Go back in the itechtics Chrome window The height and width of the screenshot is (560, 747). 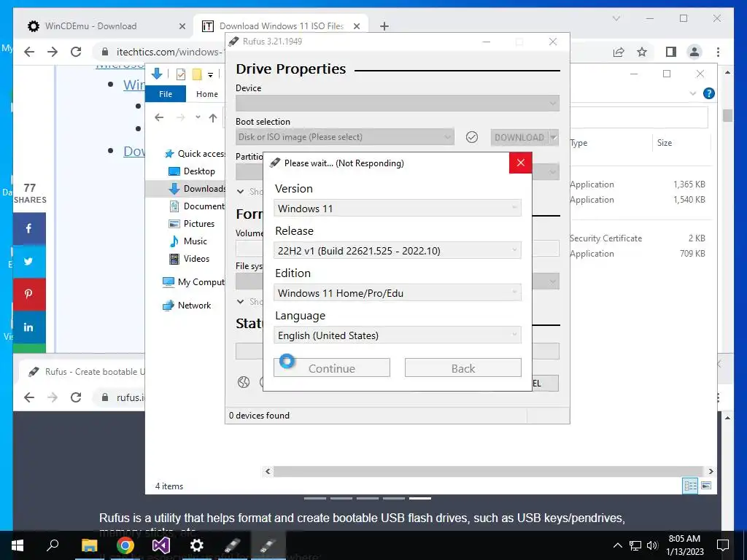[29, 52]
